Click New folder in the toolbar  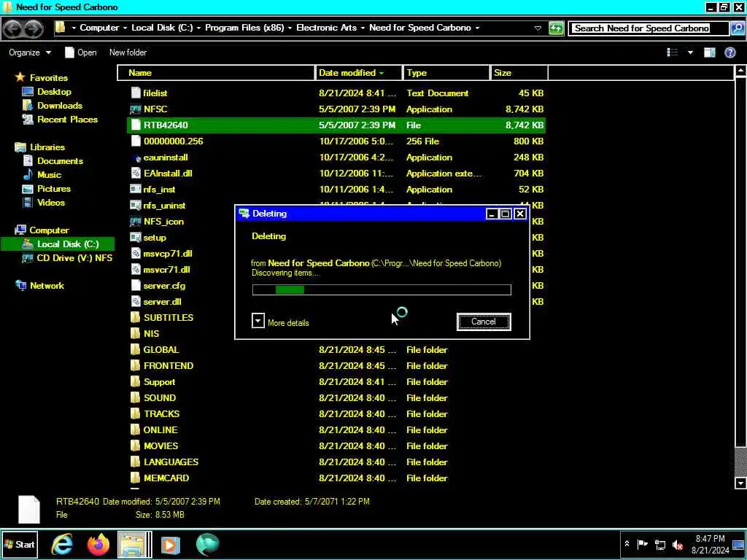(x=128, y=52)
